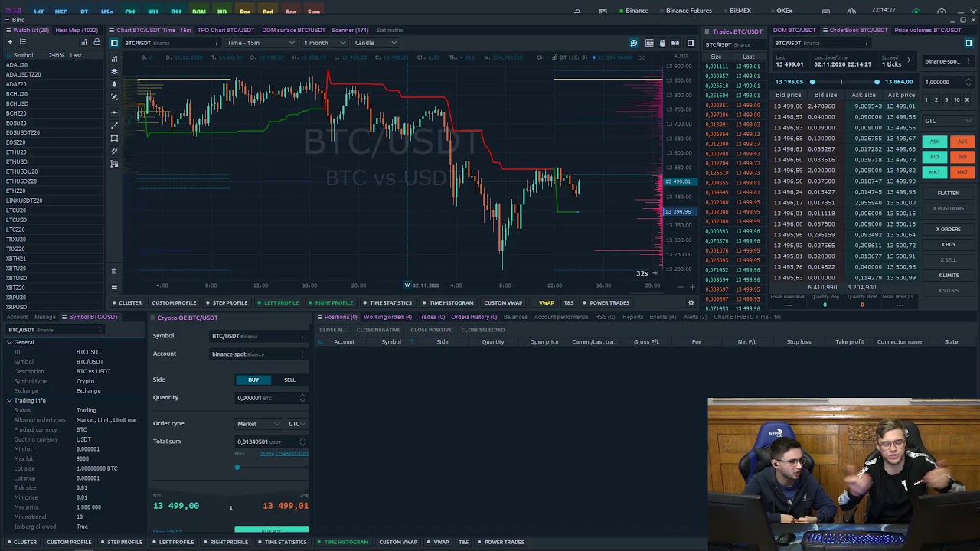Click the order size percentage slider handle

click(237, 468)
